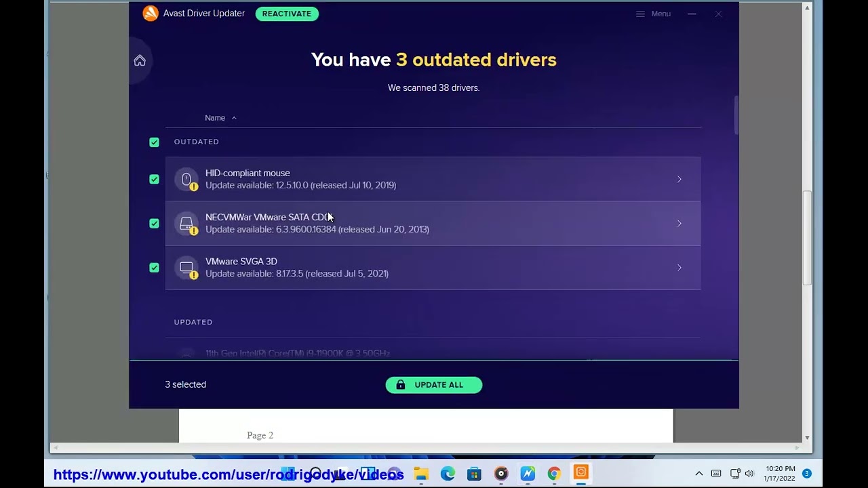868x488 pixels.
Task: Go to the Avast home screen
Action: pos(140,61)
